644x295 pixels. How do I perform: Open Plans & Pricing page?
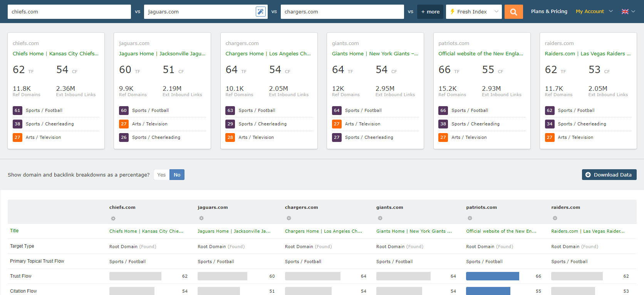click(x=549, y=12)
